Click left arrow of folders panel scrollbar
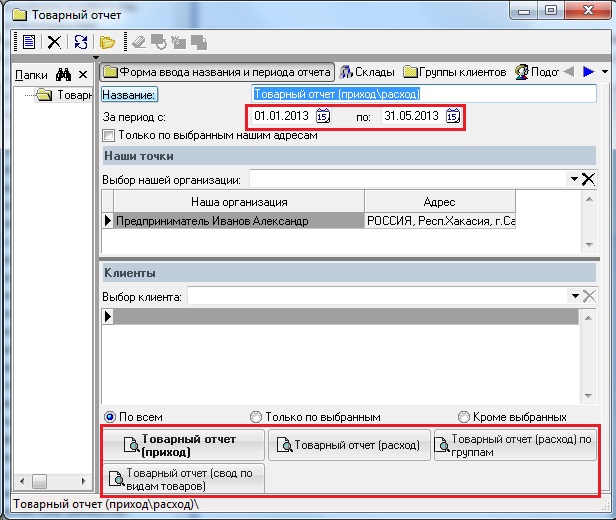The image size is (616, 520). click(22, 481)
